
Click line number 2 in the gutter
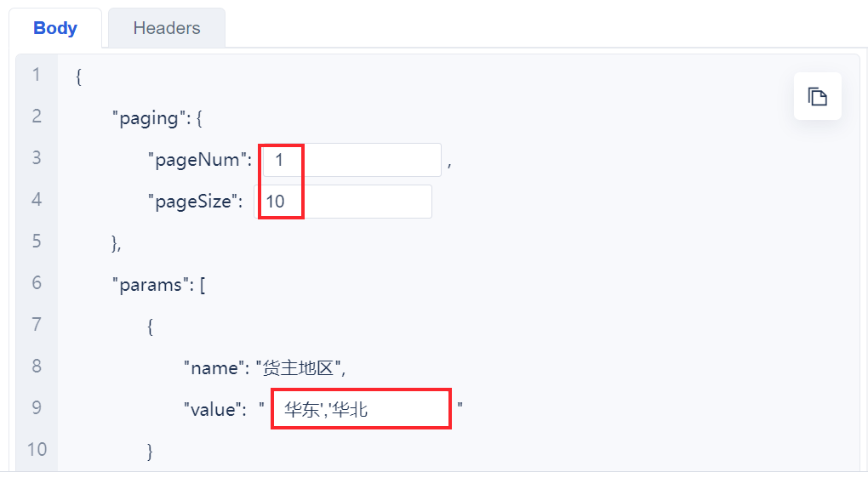(x=37, y=117)
